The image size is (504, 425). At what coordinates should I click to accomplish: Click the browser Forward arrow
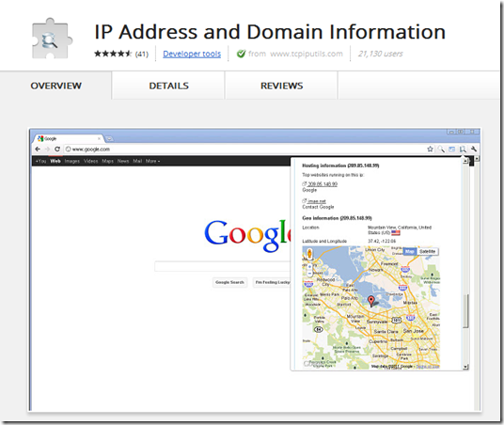(47, 150)
